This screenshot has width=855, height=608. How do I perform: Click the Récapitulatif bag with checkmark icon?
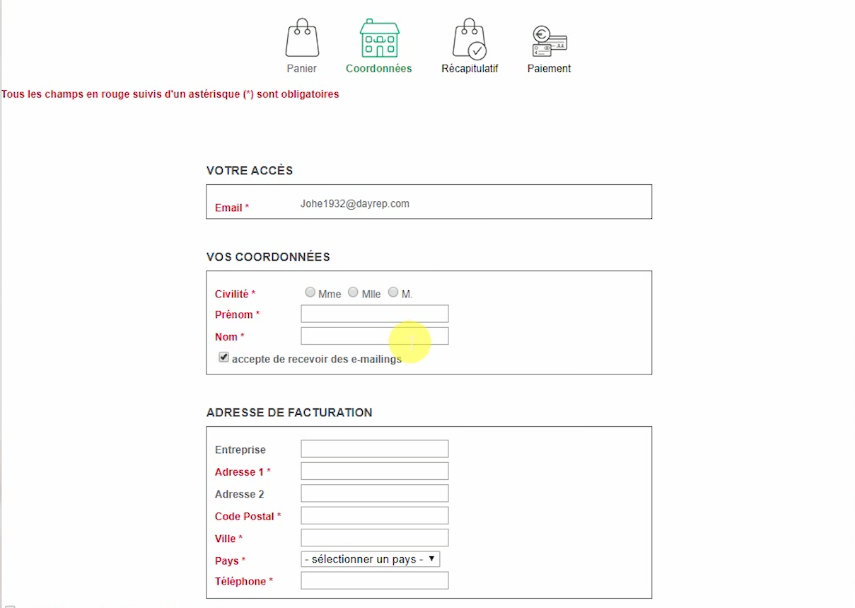coord(469,38)
